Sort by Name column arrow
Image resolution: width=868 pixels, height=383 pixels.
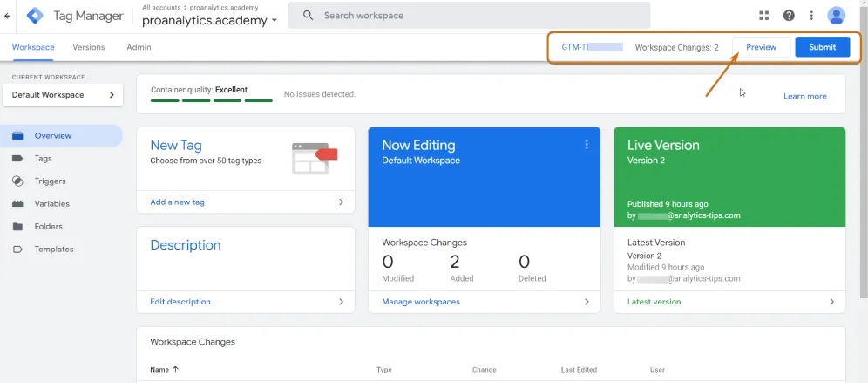pyautogui.click(x=175, y=369)
